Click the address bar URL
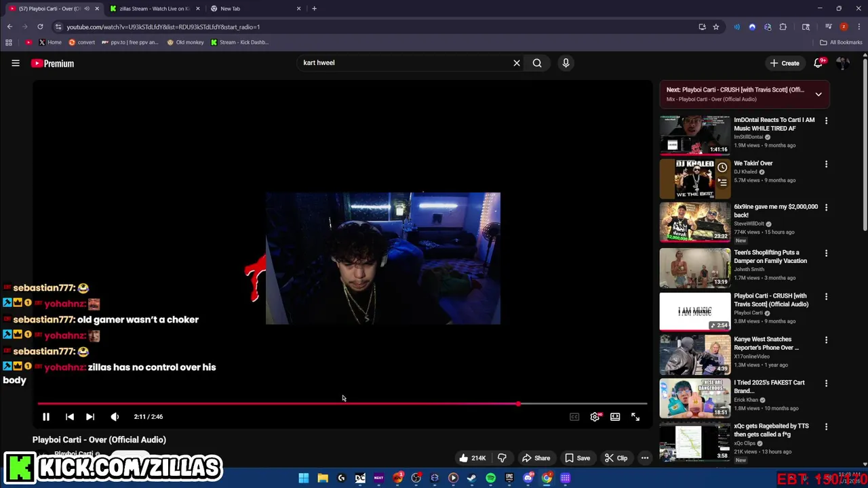This screenshot has height=488, width=868. tap(163, 27)
